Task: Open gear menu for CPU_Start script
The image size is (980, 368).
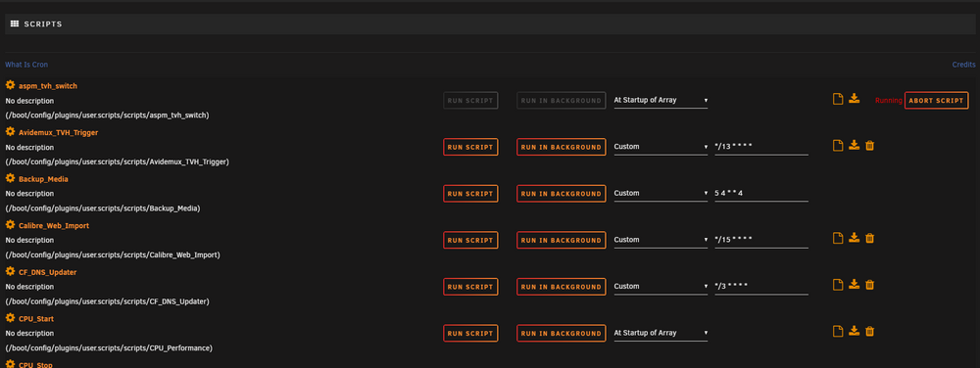Action: click(10, 318)
